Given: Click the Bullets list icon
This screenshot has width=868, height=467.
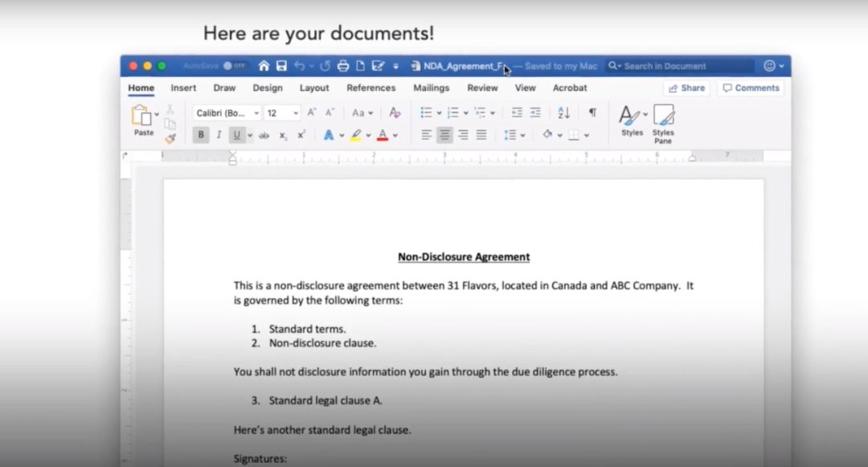Looking at the screenshot, I should (x=426, y=113).
